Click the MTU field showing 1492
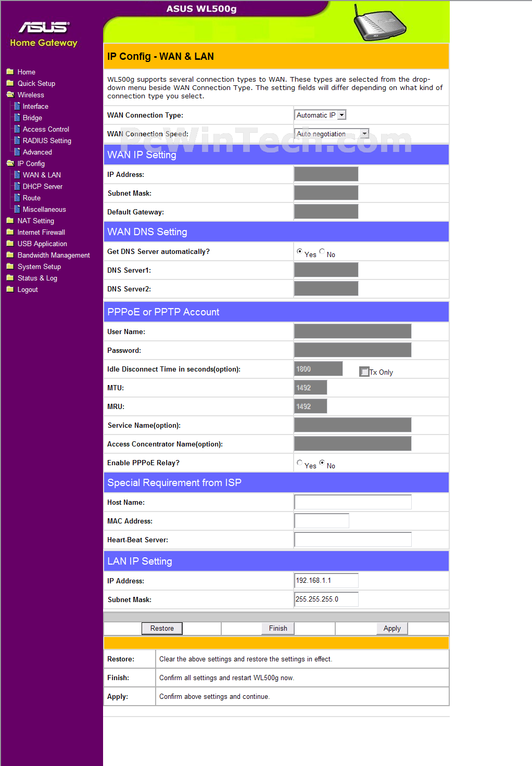 tap(311, 387)
